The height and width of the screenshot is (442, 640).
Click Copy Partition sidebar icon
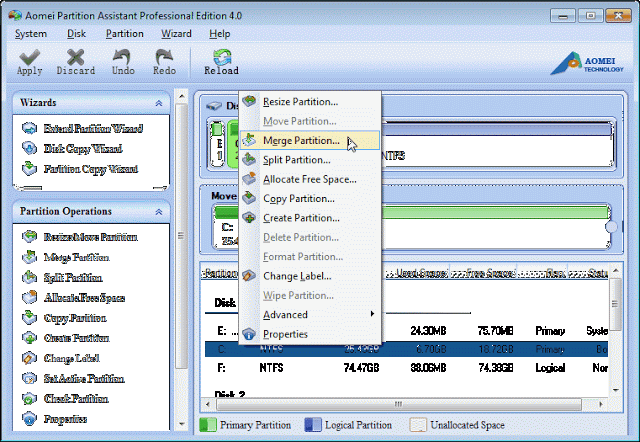coord(29,317)
